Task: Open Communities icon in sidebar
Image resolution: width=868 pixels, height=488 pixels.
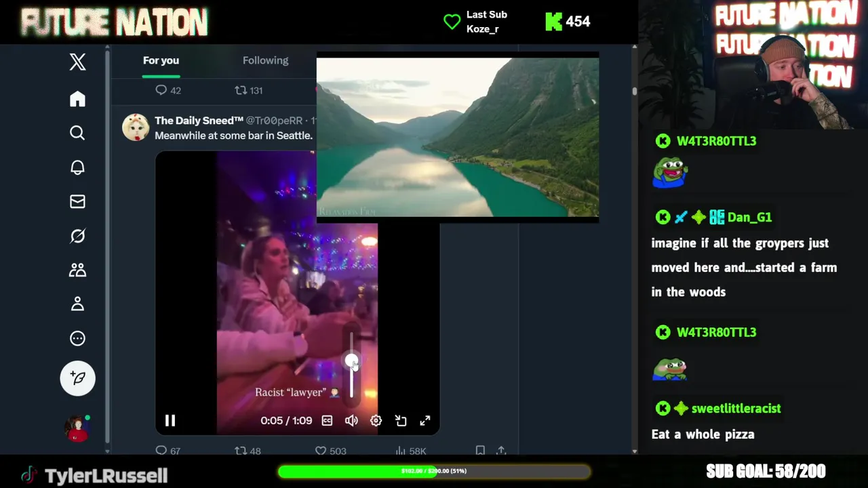Action: (77, 270)
